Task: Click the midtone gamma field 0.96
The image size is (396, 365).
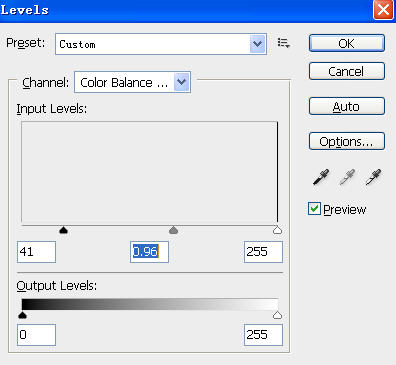Action: [149, 252]
